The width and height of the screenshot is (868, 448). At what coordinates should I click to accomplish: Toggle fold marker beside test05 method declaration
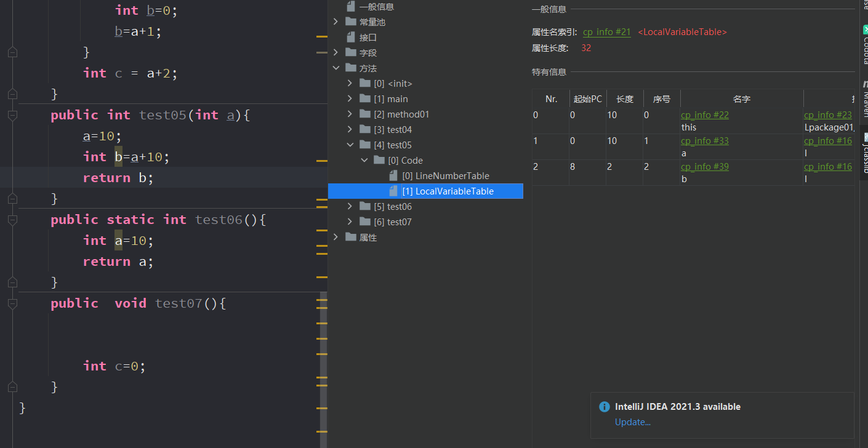click(x=12, y=115)
